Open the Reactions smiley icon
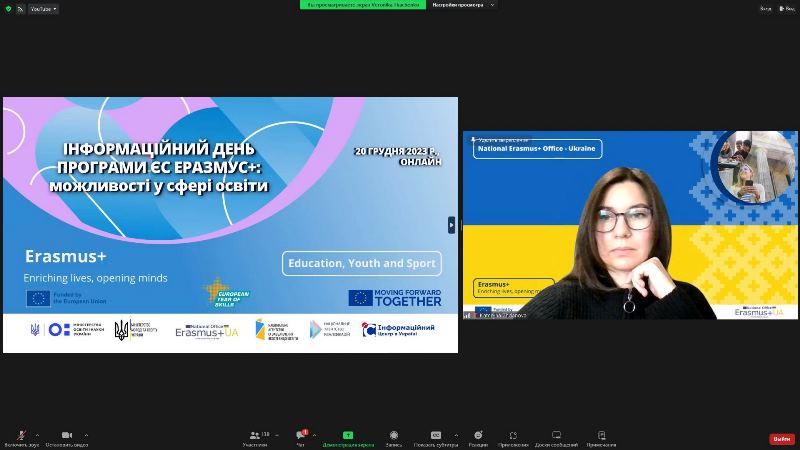This screenshot has width=800, height=450. pyautogui.click(x=478, y=435)
